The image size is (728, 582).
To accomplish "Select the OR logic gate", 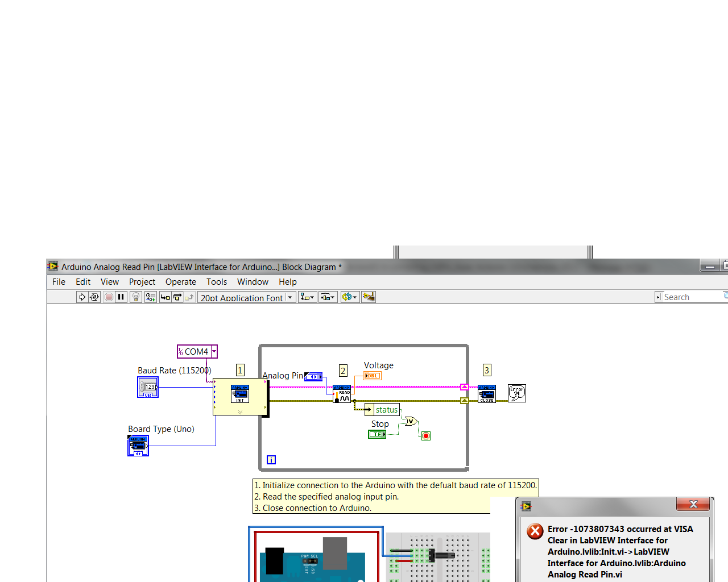I will [411, 421].
